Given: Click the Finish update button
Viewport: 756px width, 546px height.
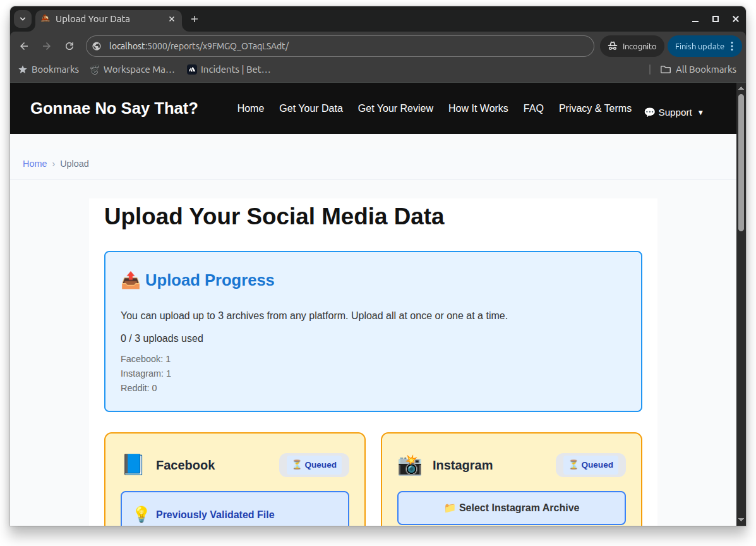Looking at the screenshot, I should tap(699, 46).
